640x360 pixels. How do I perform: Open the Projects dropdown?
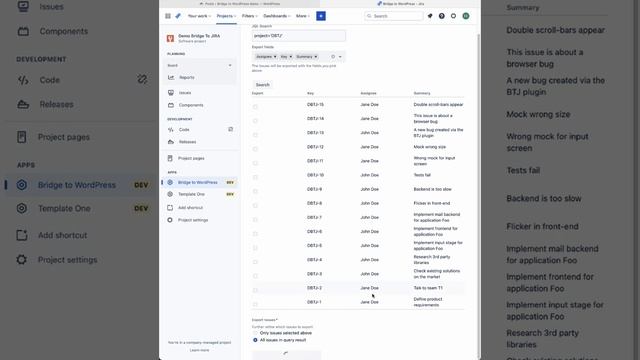[x=226, y=16]
